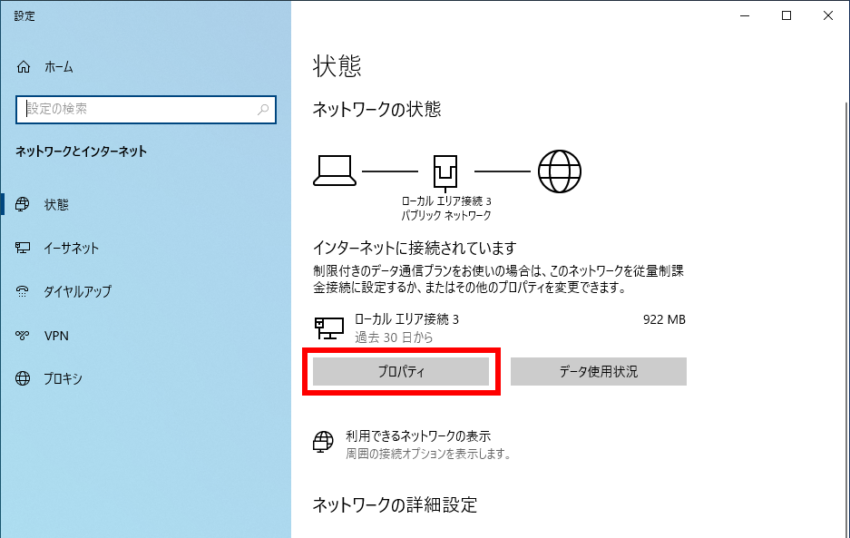Click the プロキシ globe icon
The height and width of the screenshot is (538, 850).
pyautogui.click(x=22, y=378)
